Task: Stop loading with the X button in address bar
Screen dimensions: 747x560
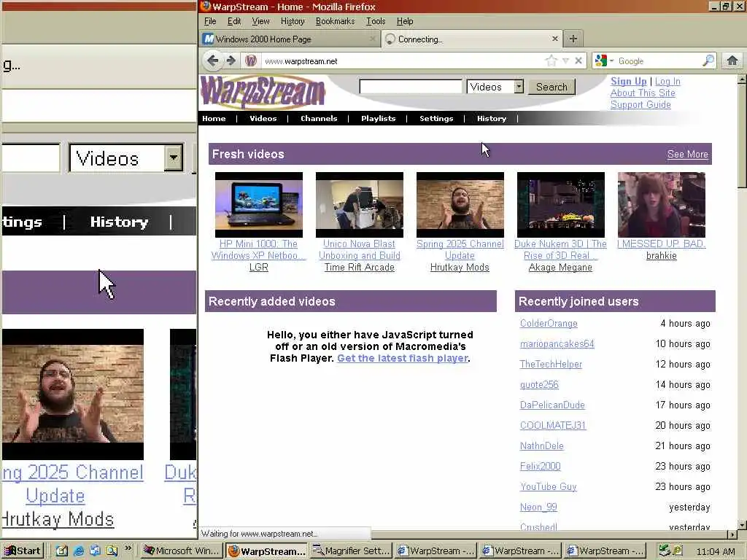Action: (578, 61)
